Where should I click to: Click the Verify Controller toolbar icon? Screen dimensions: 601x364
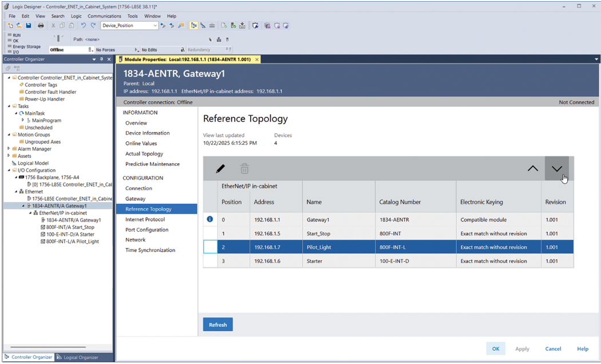coord(233,26)
